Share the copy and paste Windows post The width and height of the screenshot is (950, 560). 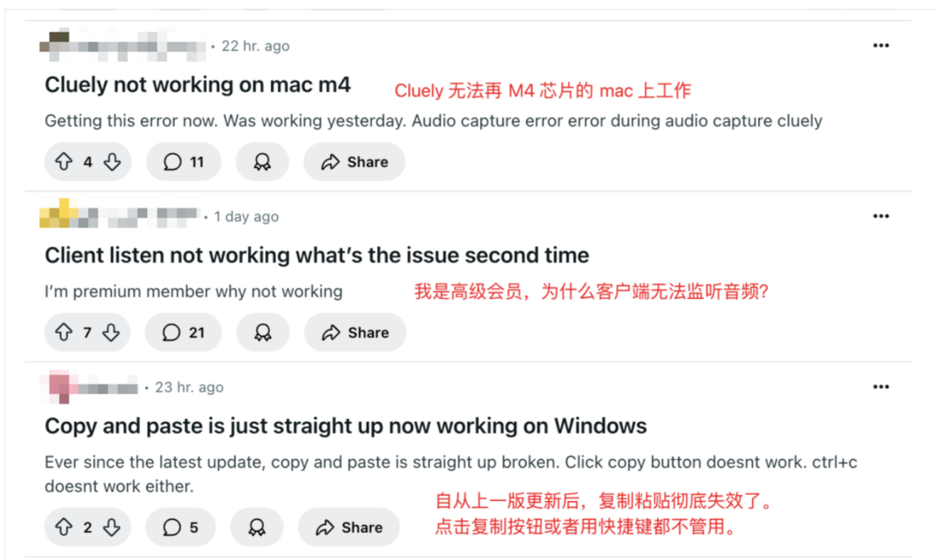349,527
